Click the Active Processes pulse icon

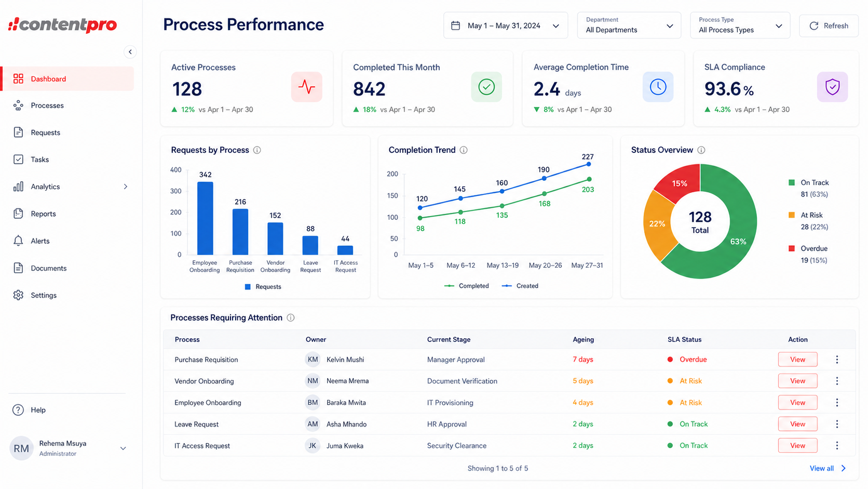(x=306, y=87)
